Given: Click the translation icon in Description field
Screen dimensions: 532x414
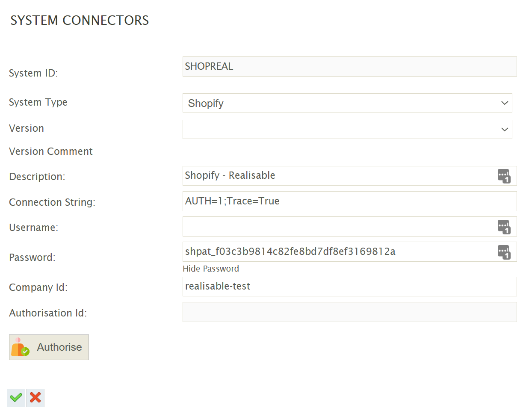Looking at the screenshot, I should 504,176.
